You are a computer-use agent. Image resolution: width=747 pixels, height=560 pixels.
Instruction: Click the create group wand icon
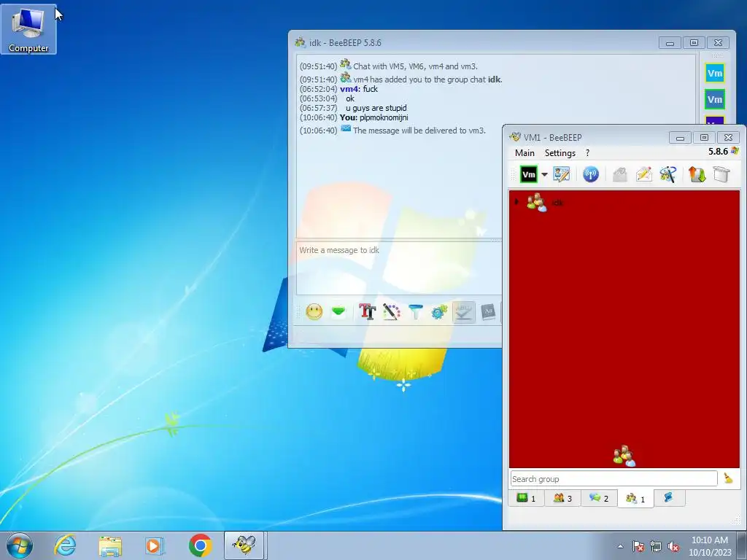668,174
